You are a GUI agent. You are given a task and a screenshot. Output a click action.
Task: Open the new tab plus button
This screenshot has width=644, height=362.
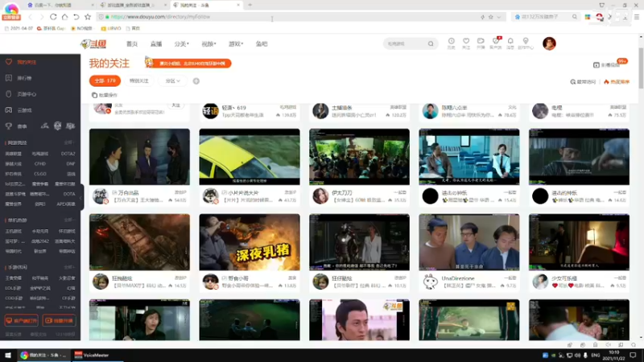point(250,5)
